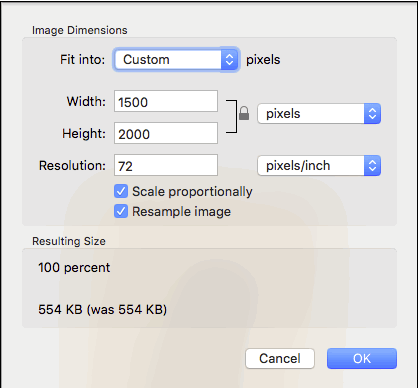Click the Height field showing 2000

(x=166, y=133)
